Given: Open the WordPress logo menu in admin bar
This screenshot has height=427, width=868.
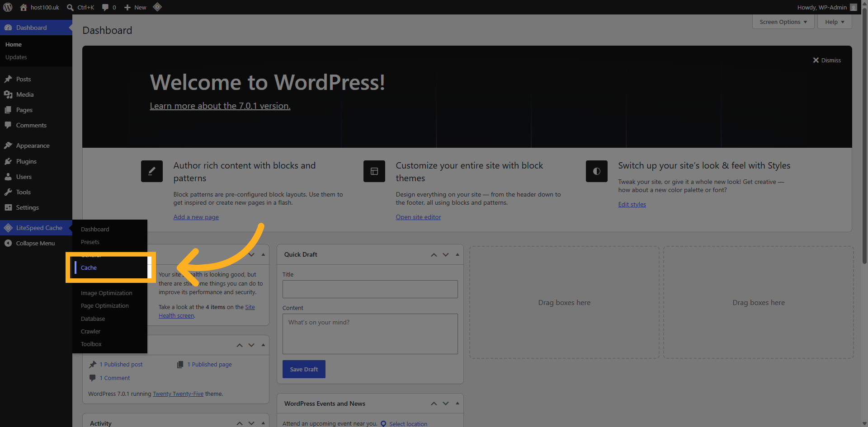Looking at the screenshot, I should click(x=8, y=7).
